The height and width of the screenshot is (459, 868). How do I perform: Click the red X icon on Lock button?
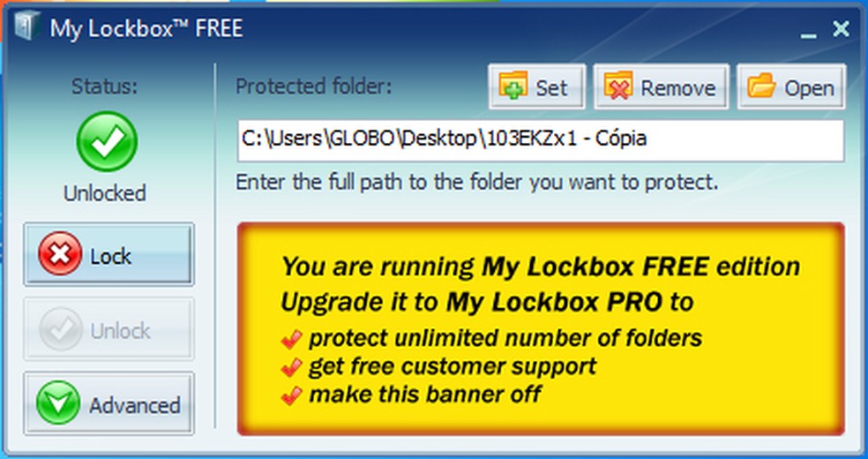tap(60, 253)
